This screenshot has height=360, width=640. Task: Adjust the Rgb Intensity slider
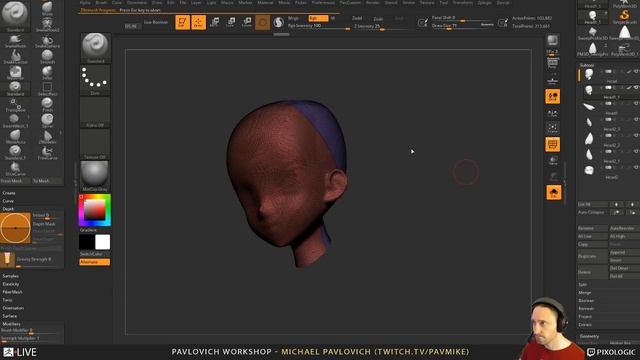(318, 26)
